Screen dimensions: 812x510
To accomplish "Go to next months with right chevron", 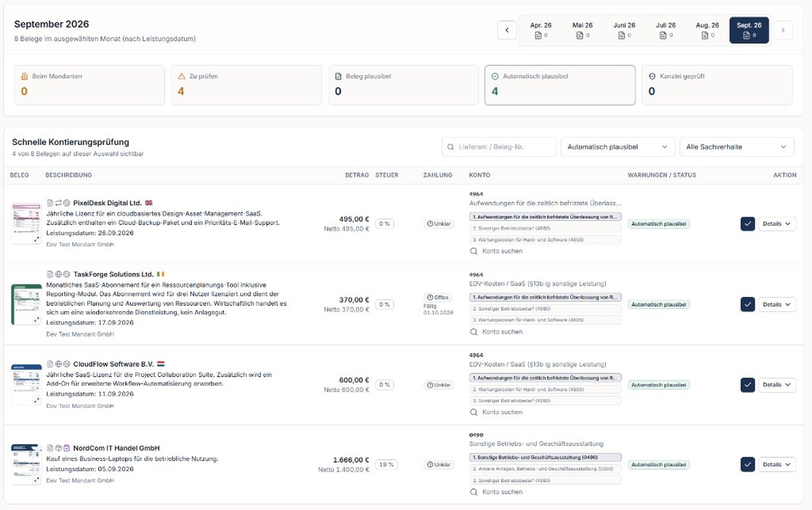I will pyautogui.click(x=783, y=30).
